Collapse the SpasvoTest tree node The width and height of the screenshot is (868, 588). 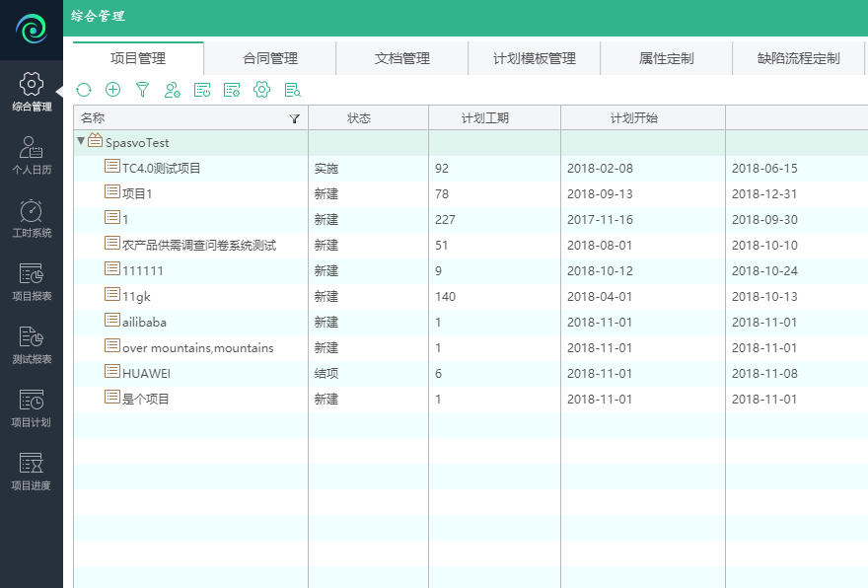(81, 141)
